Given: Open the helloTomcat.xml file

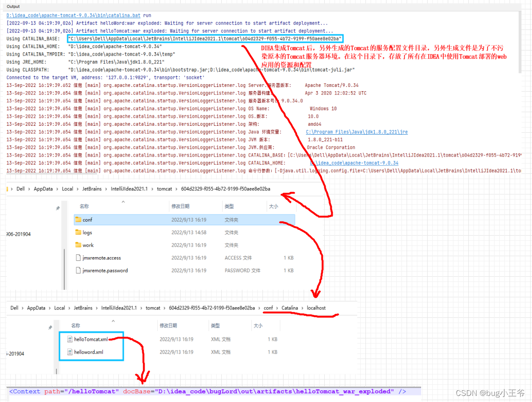Looking at the screenshot, I should point(92,339).
